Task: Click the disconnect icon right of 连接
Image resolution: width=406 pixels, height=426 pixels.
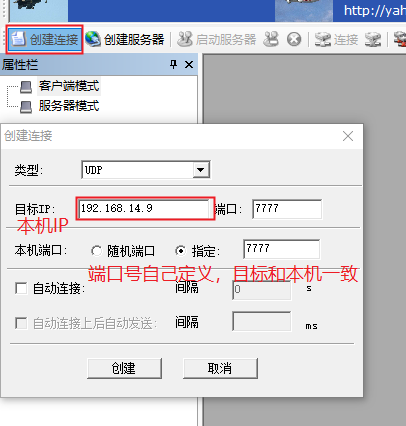Action: coord(373,39)
